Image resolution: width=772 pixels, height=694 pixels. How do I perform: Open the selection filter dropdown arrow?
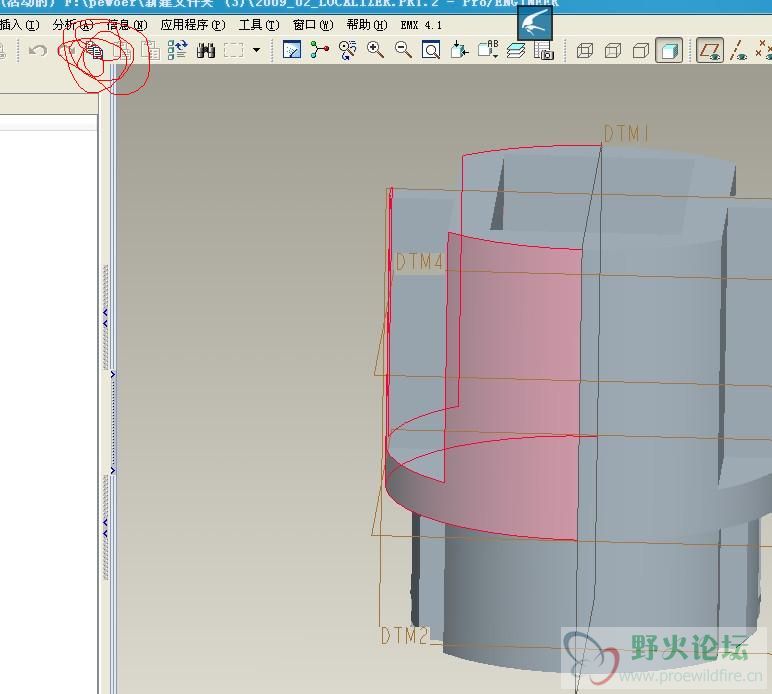click(x=257, y=50)
